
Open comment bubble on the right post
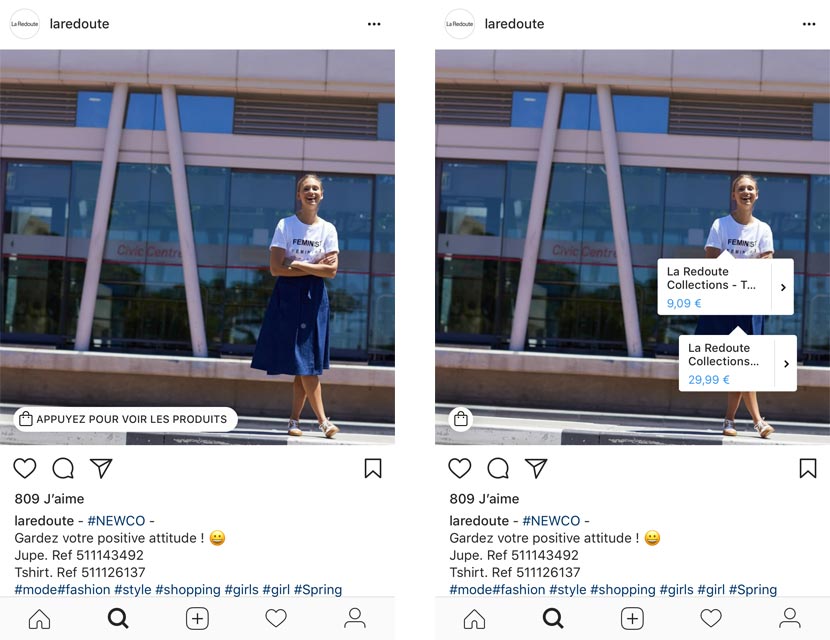tap(498, 468)
